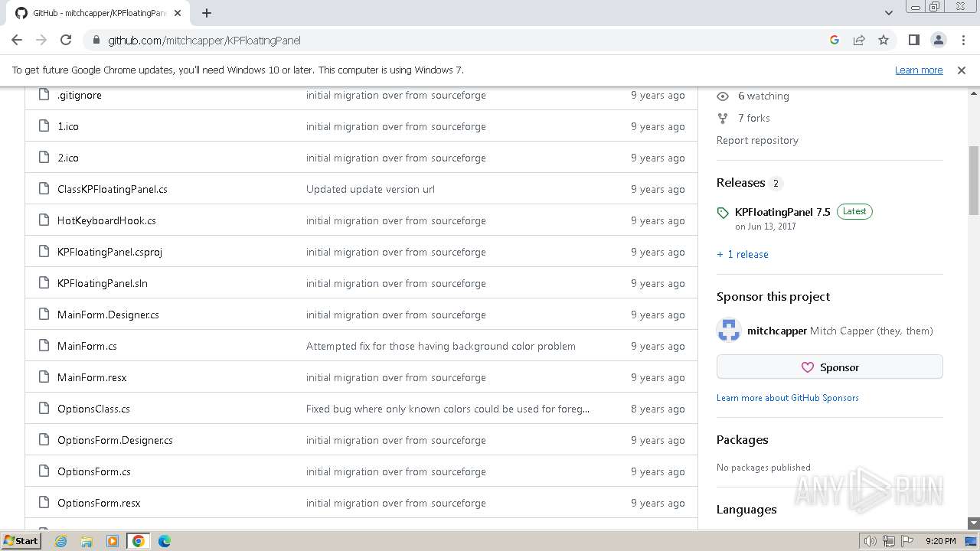Open OptionsForm.cs file

(94, 471)
